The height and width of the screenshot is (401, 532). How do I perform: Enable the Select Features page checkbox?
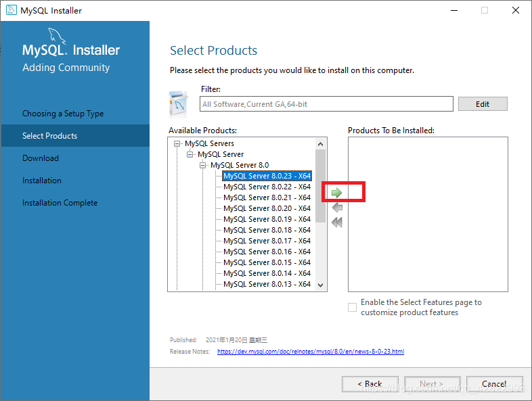[x=352, y=307]
